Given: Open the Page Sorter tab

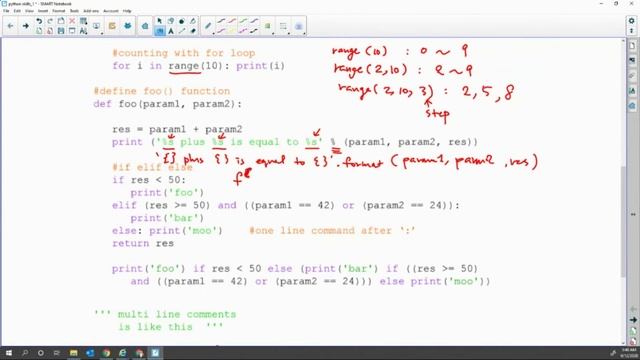Looking at the screenshot, I should [632, 45].
